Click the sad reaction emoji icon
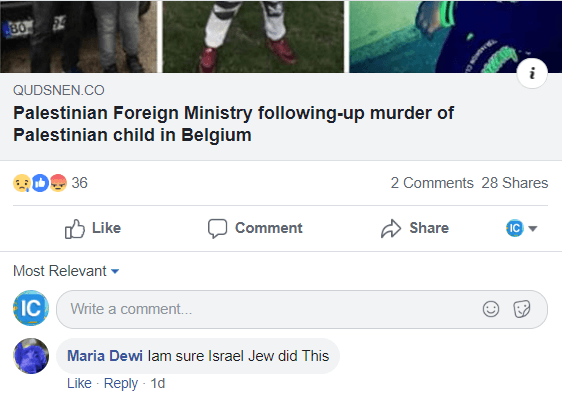 (22, 183)
